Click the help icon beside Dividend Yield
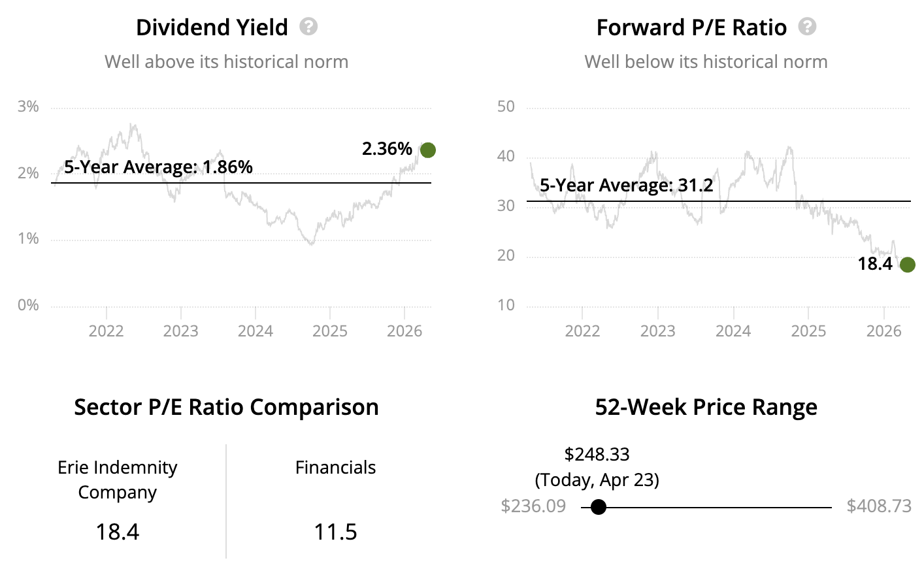 tap(308, 27)
